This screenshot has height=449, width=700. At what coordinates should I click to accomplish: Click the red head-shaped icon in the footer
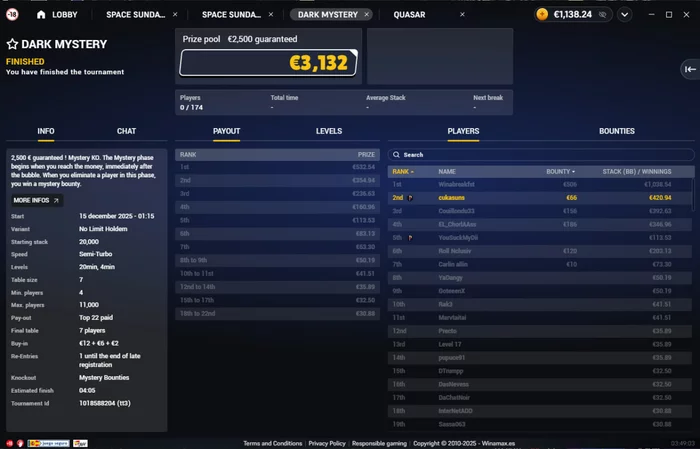[20, 443]
